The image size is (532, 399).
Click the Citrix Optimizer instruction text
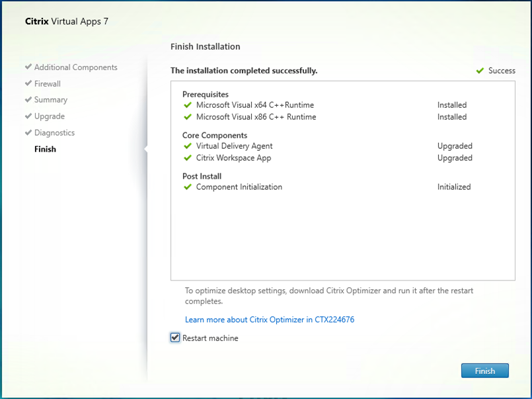(329, 296)
